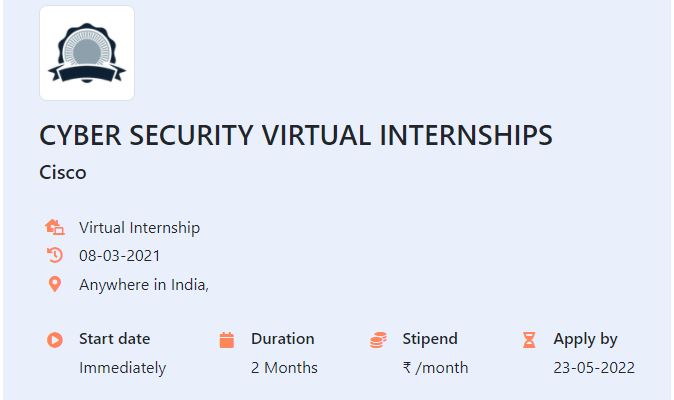Screen dimensions: 674x400
Task: Click the play icon next to Start date
Action: click(55, 339)
